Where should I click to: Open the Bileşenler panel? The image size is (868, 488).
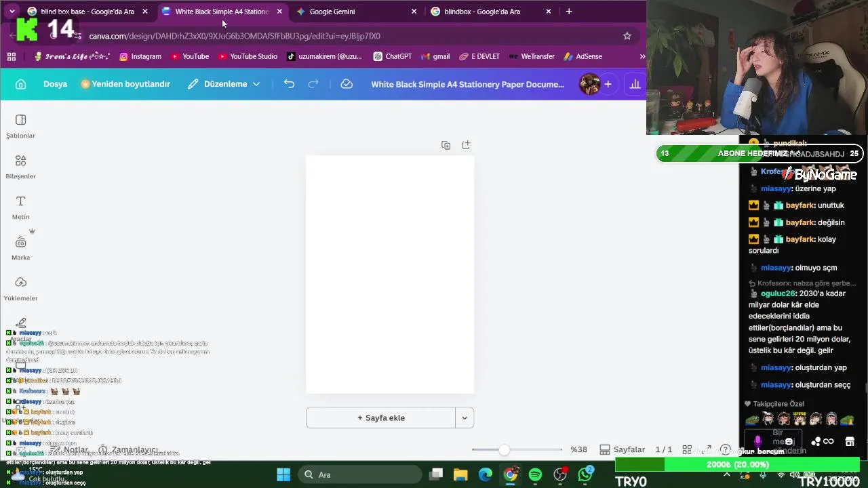[x=20, y=167]
